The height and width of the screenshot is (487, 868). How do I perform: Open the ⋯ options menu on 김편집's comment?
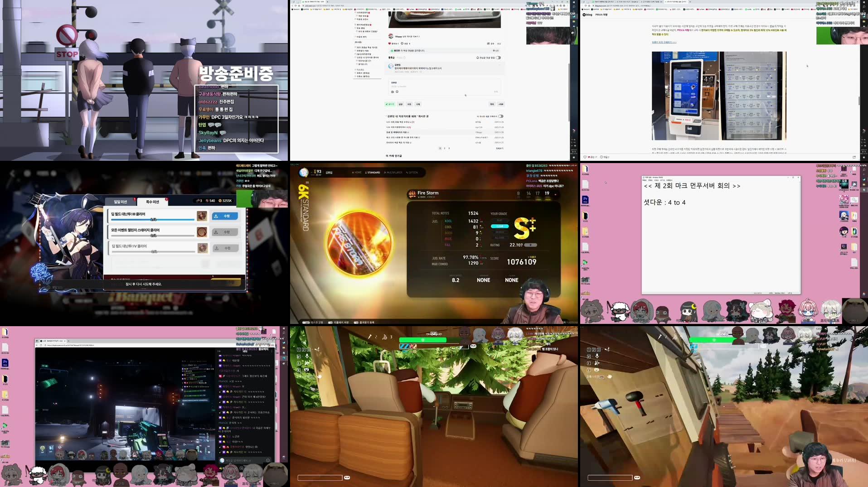coord(499,64)
